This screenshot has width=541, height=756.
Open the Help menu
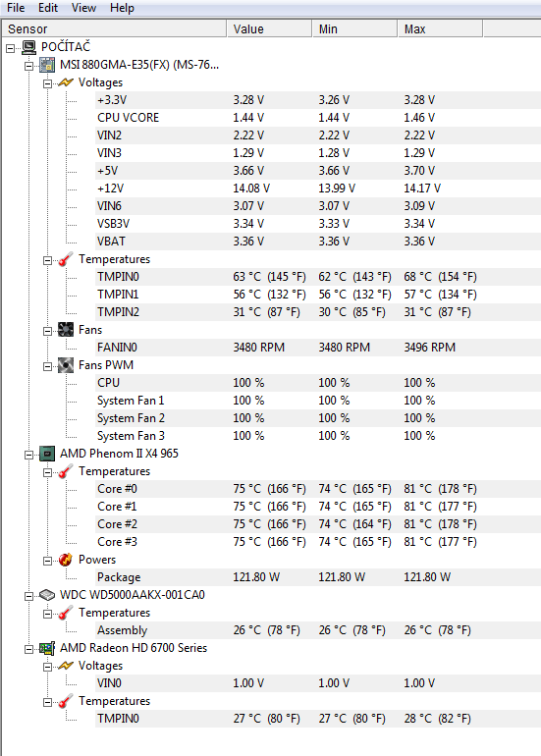tap(122, 8)
